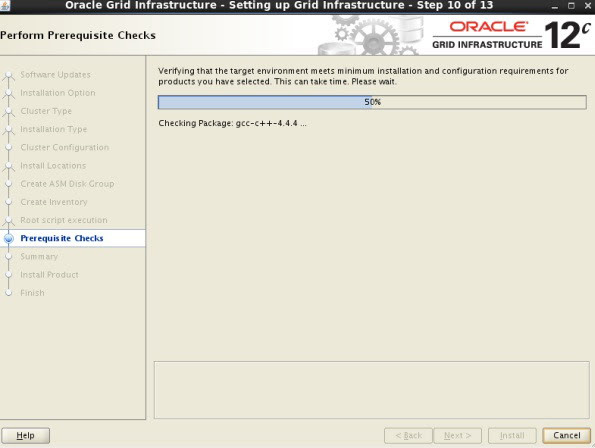Select the Finish step
The width and height of the screenshot is (595, 448).
[32, 293]
